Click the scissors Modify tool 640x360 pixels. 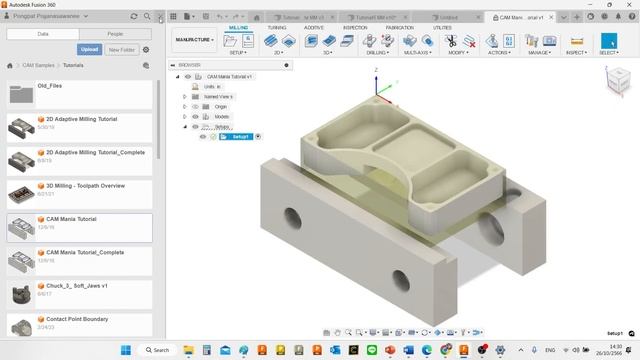451,41
